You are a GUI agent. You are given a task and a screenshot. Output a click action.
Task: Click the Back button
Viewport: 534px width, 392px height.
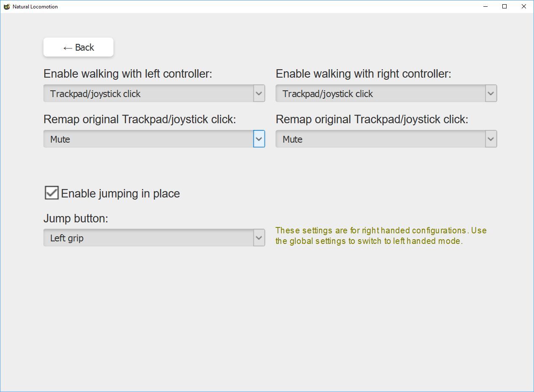[x=78, y=47]
